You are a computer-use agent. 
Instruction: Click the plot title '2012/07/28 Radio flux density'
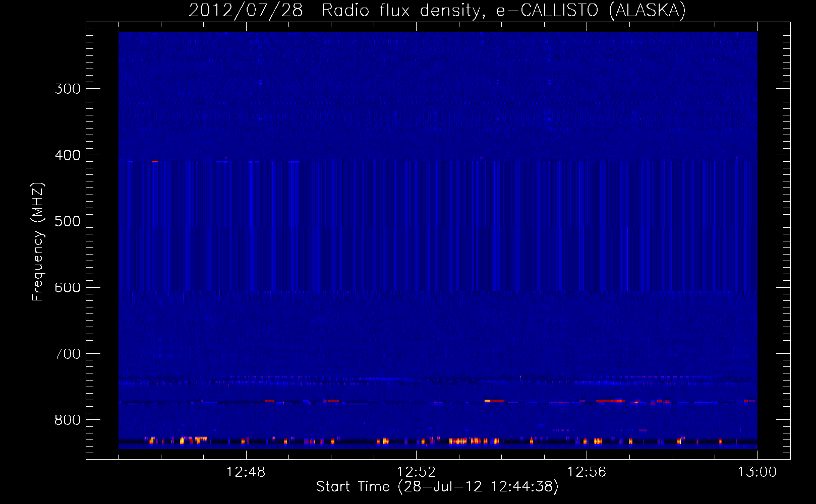click(334, 11)
